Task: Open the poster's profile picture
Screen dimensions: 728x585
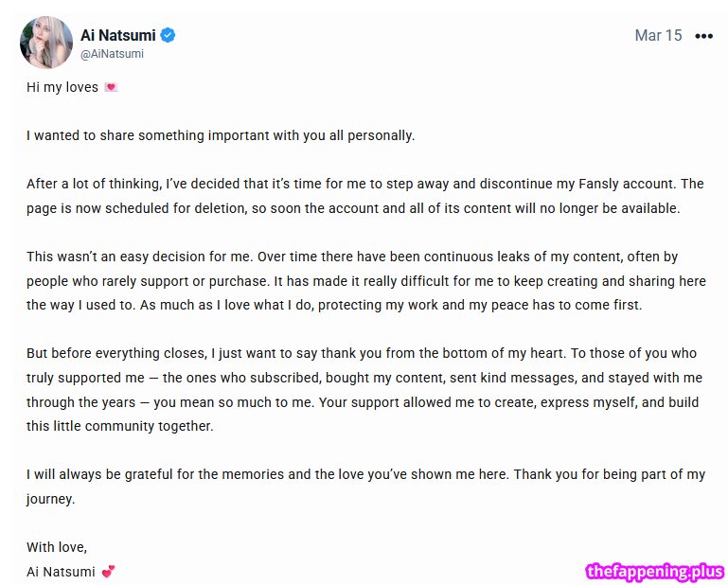Action: 46,43
